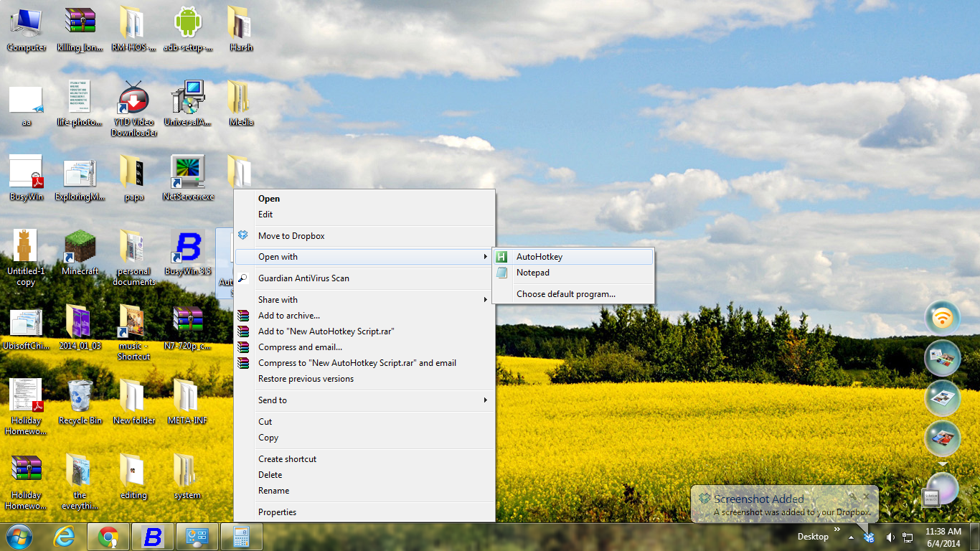Choose Compress and email...
980x551 pixels.
(364, 347)
